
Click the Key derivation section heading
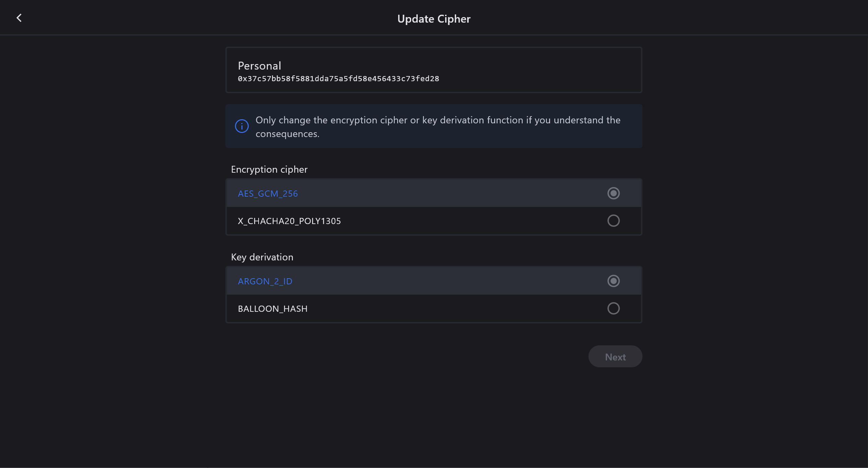tap(262, 257)
